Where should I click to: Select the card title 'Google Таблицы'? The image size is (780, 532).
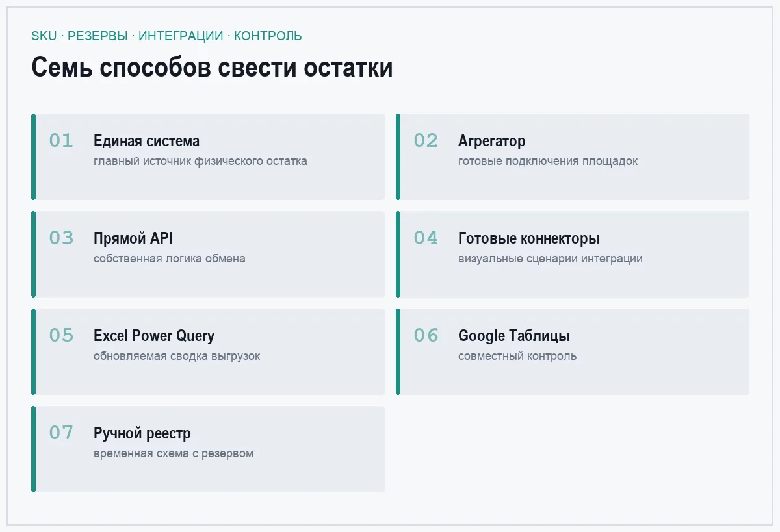click(x=514, y=336)
